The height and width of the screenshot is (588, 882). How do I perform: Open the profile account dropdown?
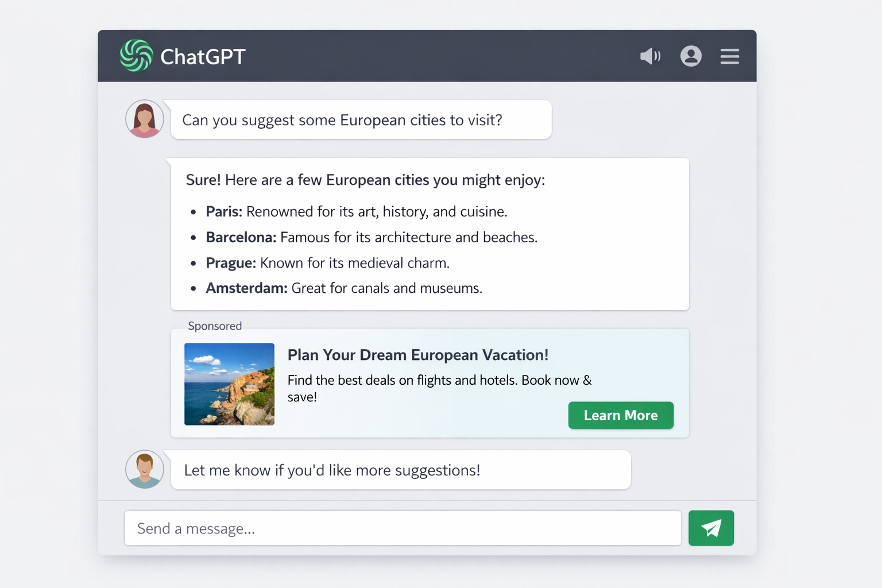[691, 56]
